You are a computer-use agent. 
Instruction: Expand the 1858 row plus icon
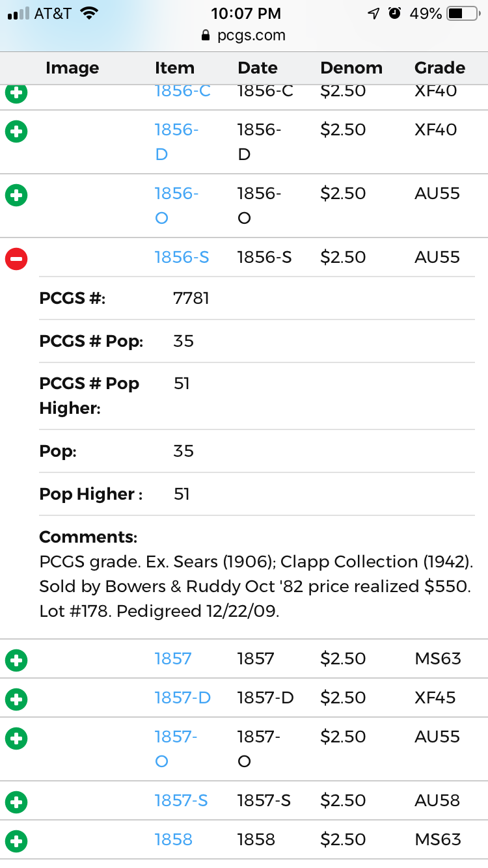click(16, 841)
